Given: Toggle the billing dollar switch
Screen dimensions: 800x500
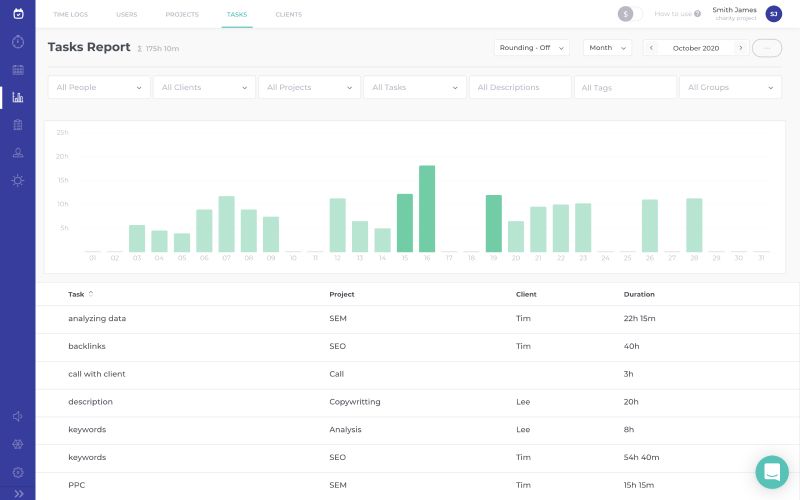Looking at the screenshot, I should click(x=630, y=14).
